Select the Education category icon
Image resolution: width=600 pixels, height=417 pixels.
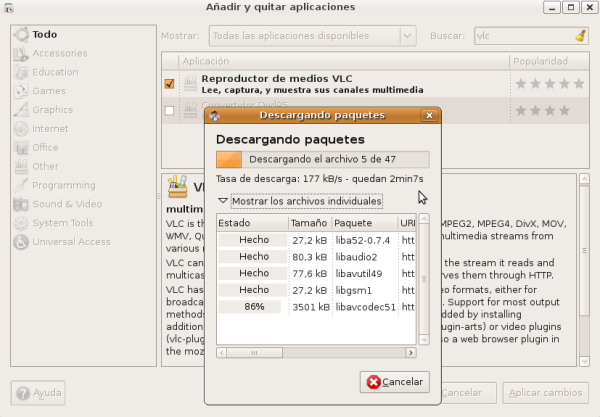click(x=20, y=72)
